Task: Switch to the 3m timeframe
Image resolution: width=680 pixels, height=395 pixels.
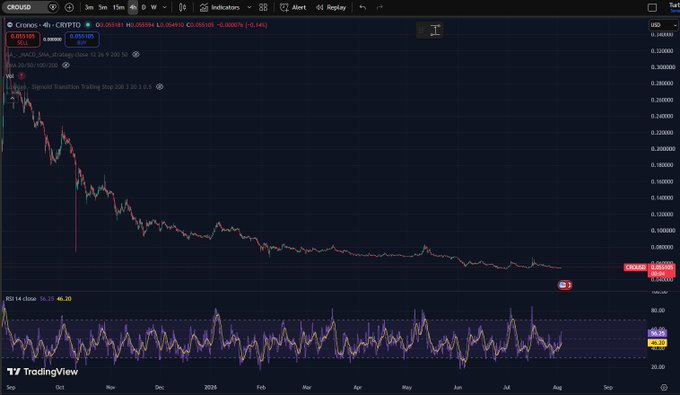Action: [89, 7]
